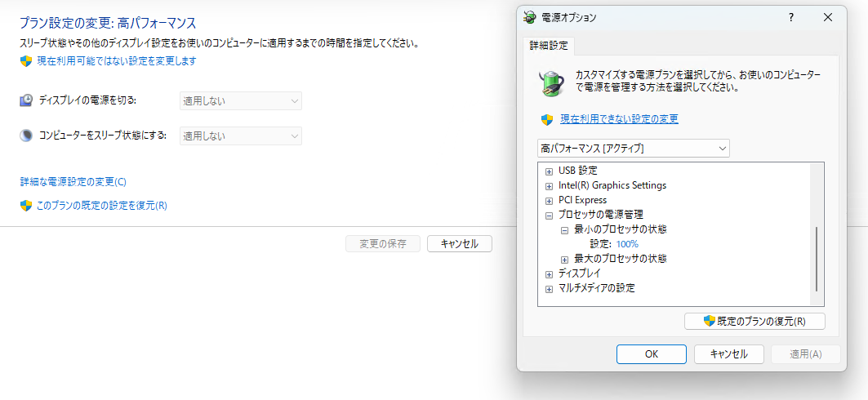Click OK in 電源オプション dialog

point(652,354)
